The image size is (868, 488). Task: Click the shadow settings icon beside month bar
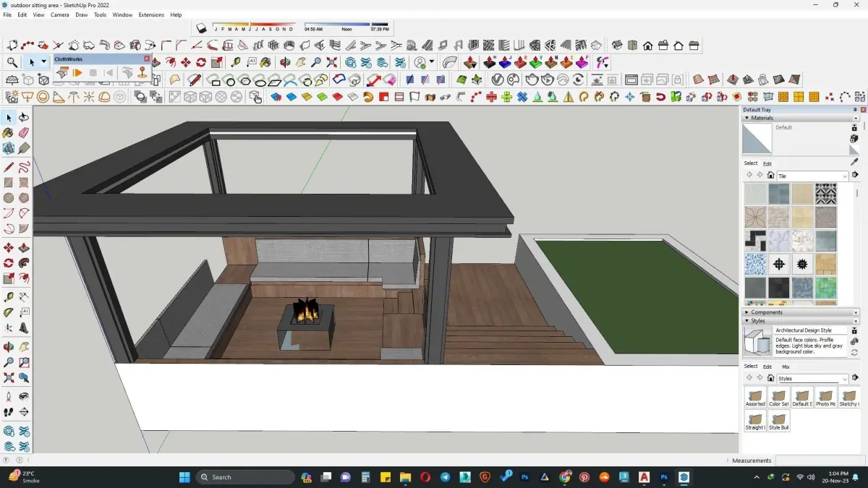(202, 28)
